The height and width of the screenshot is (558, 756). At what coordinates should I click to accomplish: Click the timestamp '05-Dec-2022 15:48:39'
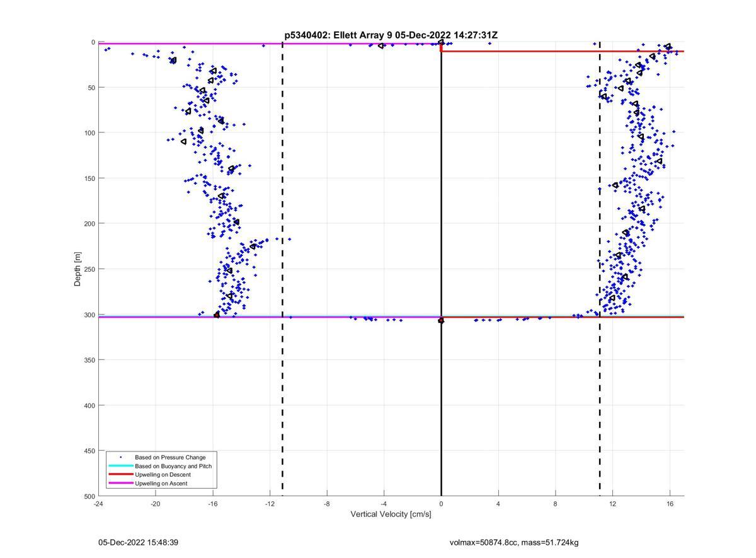coord(138,543)
